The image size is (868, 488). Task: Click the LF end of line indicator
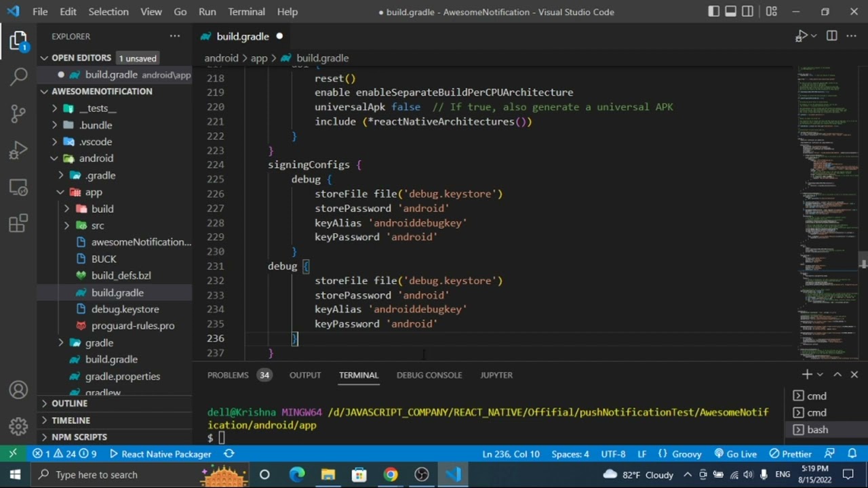pos(642,453)
